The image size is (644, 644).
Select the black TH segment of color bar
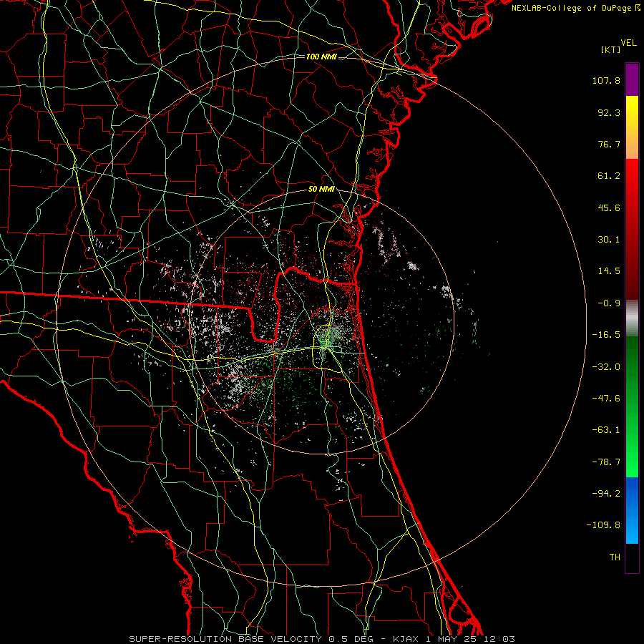pyautogui.click(x=632, y=558)
